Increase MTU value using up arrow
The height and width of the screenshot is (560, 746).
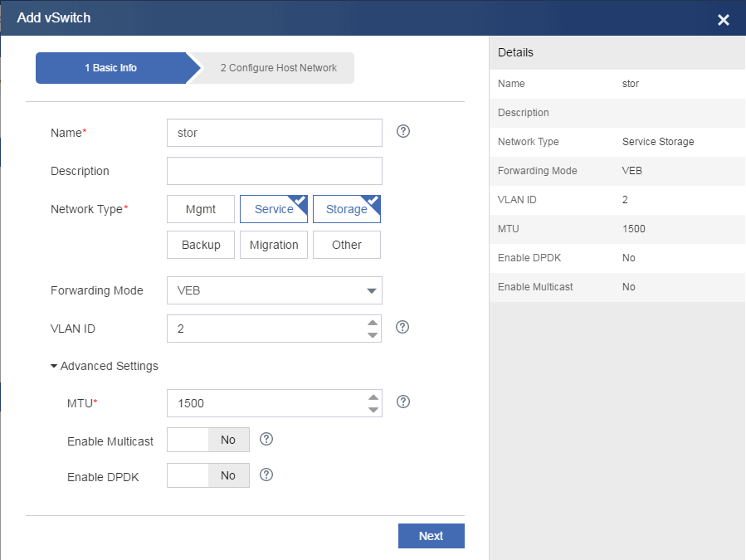(373, 397)
